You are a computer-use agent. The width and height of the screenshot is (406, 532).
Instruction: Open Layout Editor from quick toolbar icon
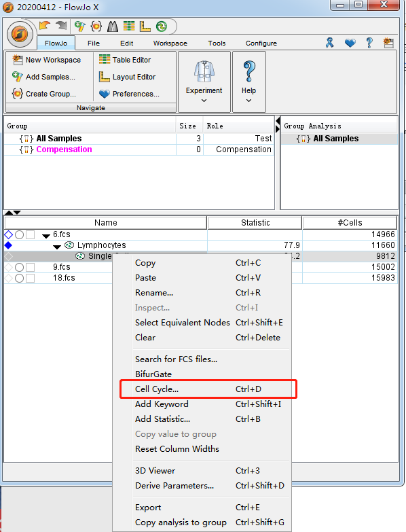point(145,26)
